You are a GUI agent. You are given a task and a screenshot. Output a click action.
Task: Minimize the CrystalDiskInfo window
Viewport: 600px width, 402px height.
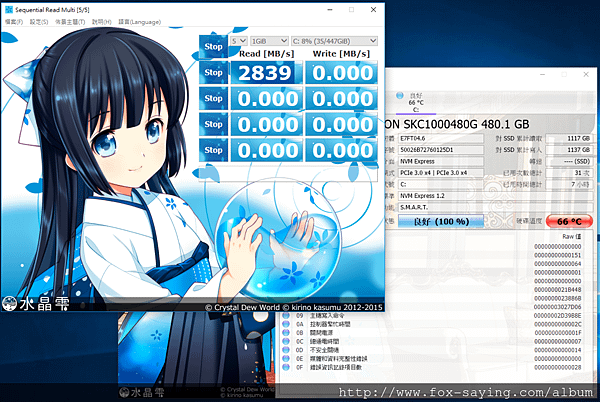pyautogui.click(x=542, y=75)
